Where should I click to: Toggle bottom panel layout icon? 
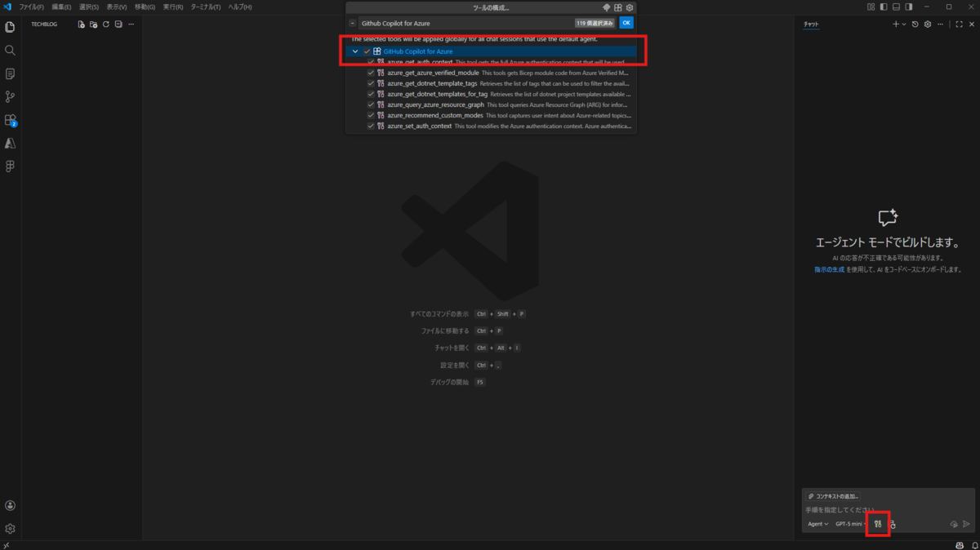[897, 7]
